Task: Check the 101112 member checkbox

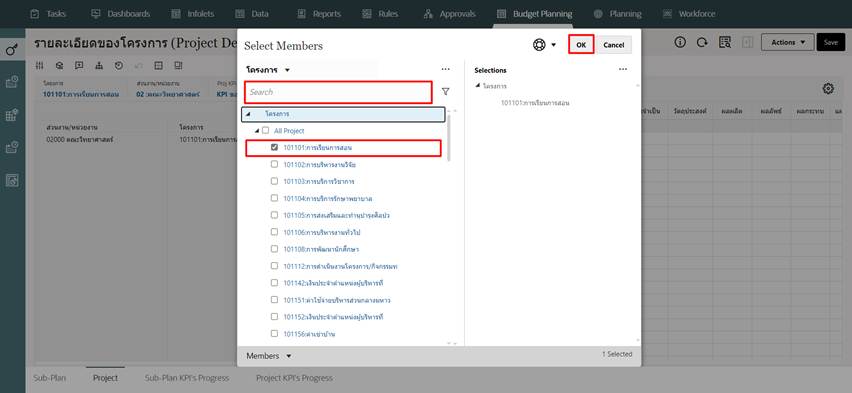Action: click(x=274, y=266)
